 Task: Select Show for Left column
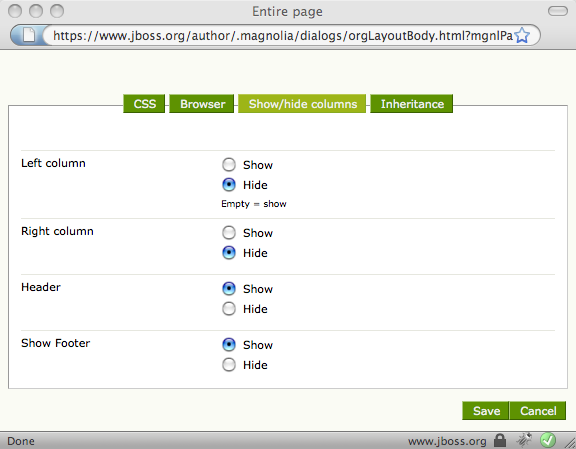tap(229, 165)
